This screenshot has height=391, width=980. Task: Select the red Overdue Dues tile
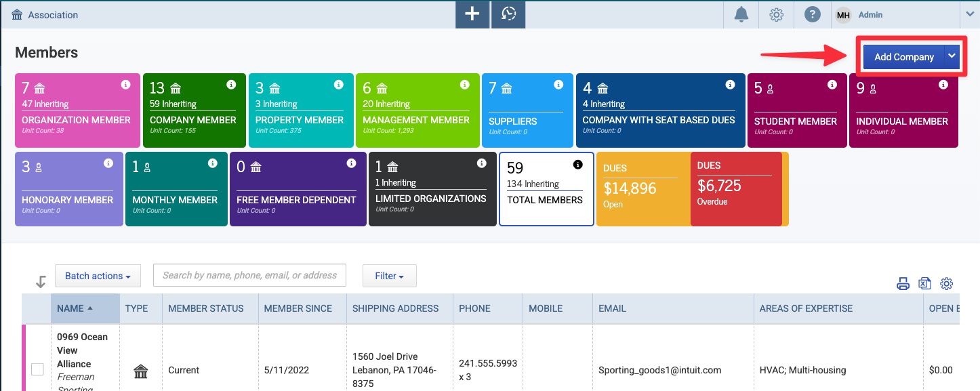tap(736, 189)
